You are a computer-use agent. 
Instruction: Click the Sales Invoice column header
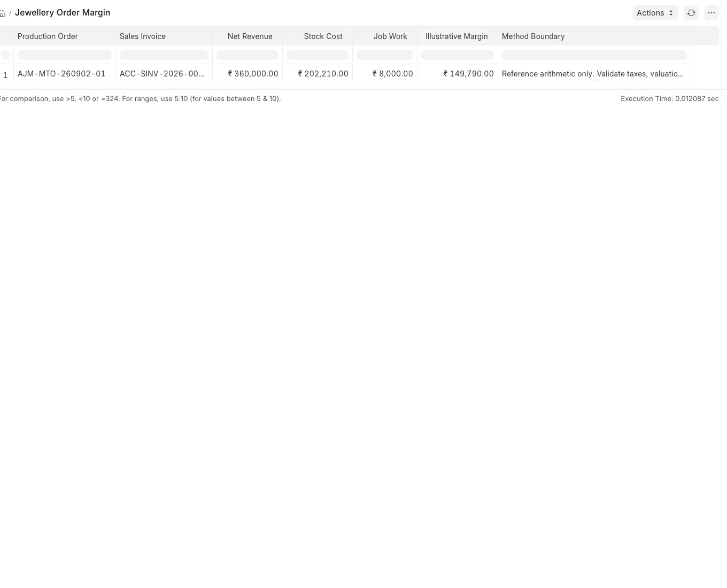(164, 36)
